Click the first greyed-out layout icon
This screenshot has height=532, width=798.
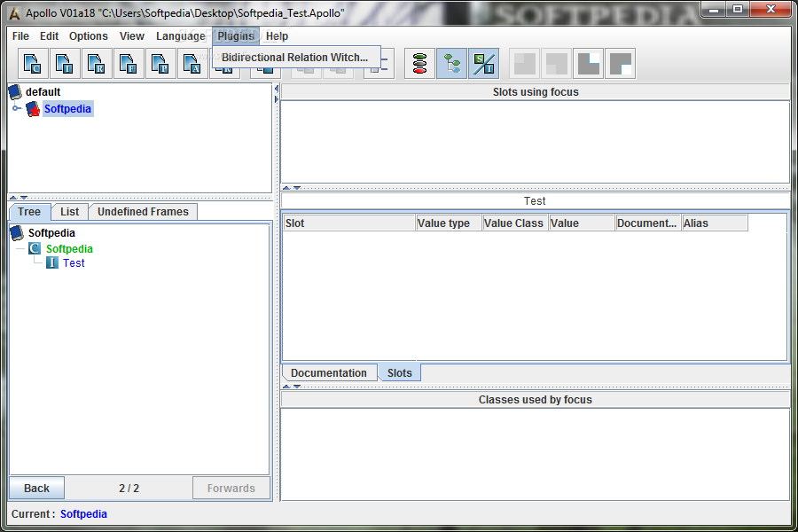tap(525, 64)
